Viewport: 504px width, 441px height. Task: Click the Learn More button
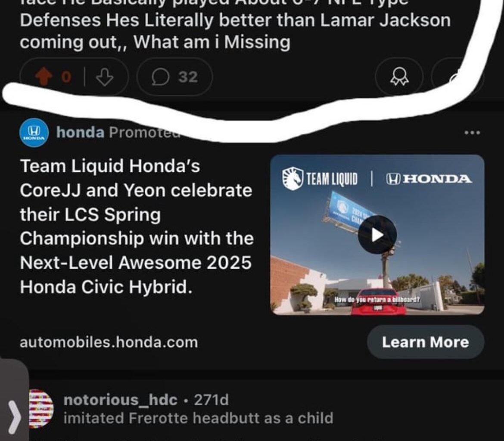coord(425,342)
